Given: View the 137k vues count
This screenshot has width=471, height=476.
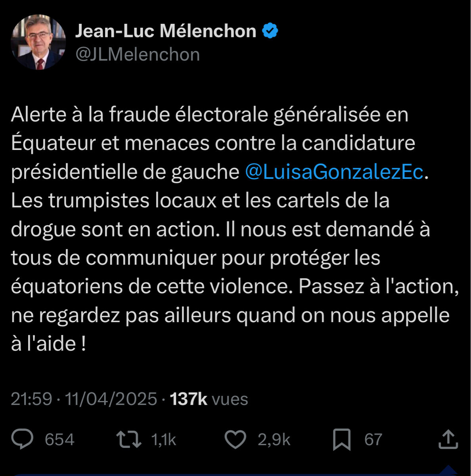Looking at the screenshot, I should 209,399.
